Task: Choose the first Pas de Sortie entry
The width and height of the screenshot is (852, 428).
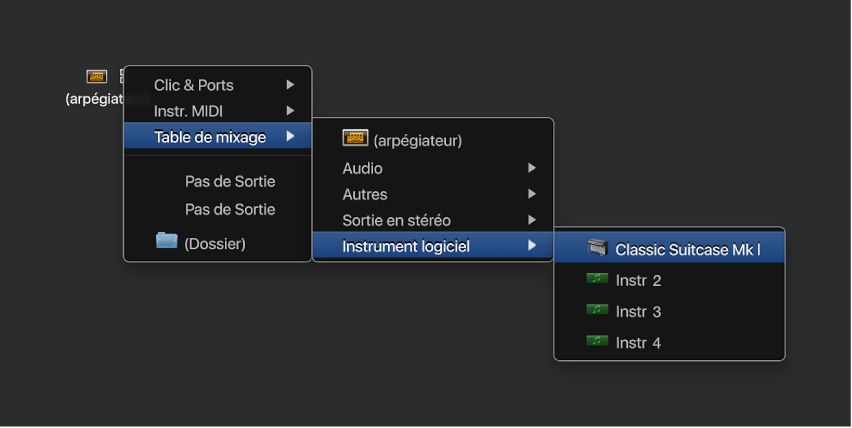Action: point(230,182)
